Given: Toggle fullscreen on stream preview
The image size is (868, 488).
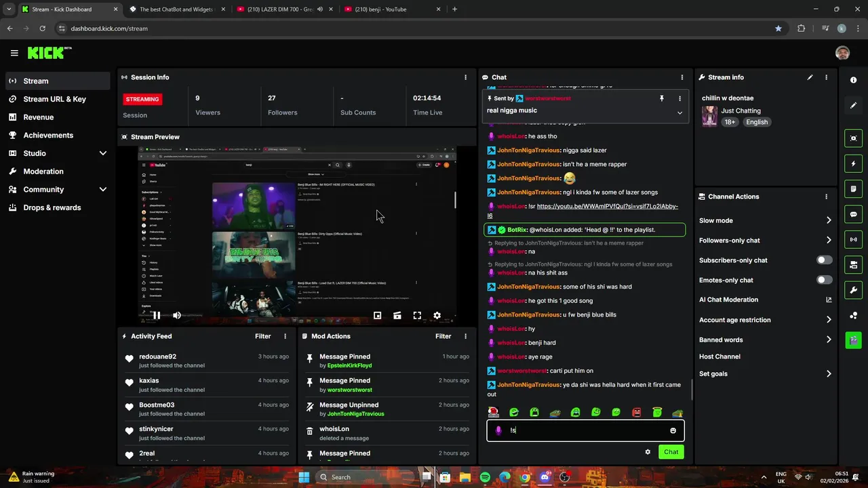Looking at the screenshot, I should tap(417, 315).
